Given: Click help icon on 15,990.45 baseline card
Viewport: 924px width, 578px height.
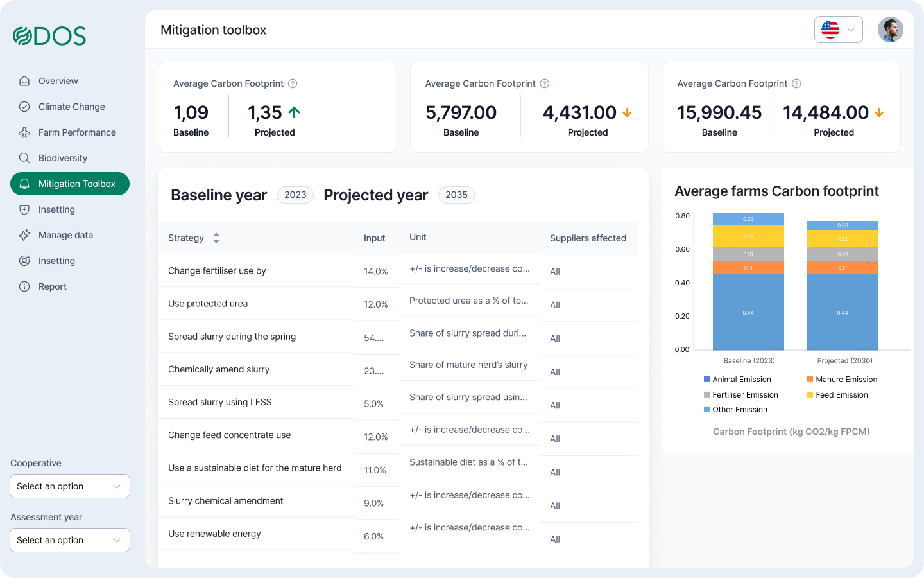Looking at the screenshot, I should click(x=796, y=83).
